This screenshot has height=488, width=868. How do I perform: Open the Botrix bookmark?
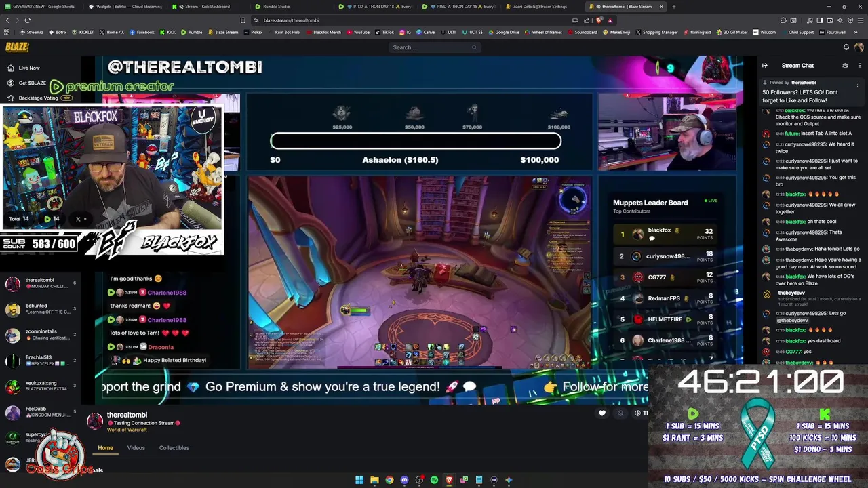(x=58, y=32)
